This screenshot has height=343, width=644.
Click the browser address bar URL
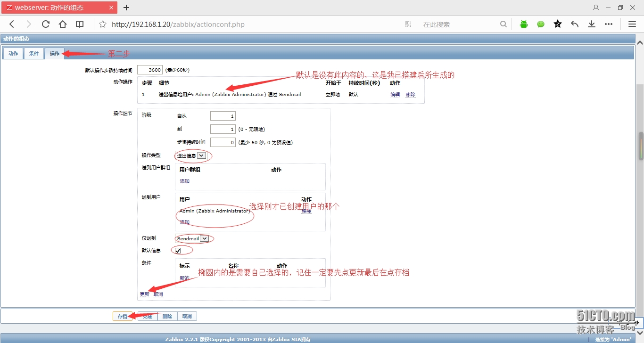click(x=178, y=24)
